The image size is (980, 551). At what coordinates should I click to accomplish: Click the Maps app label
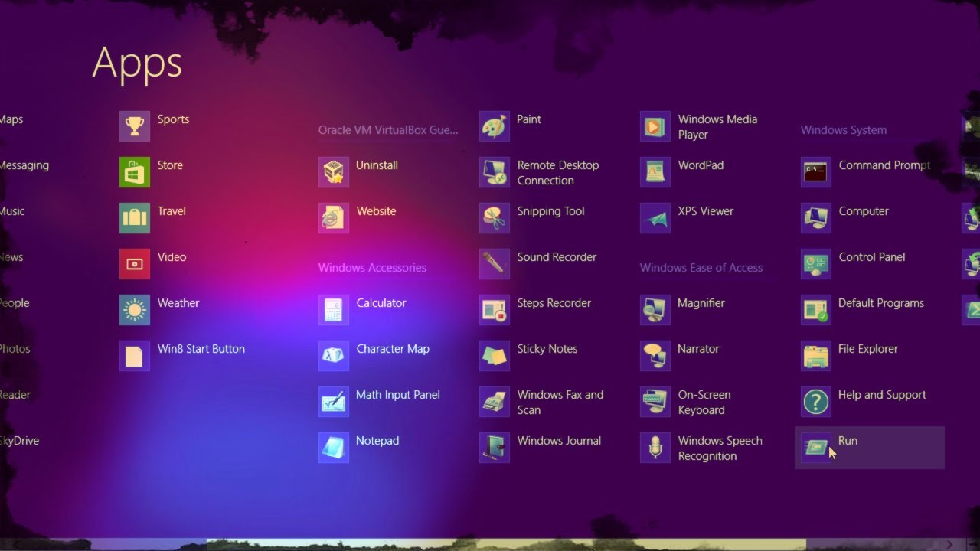[11, 119]
